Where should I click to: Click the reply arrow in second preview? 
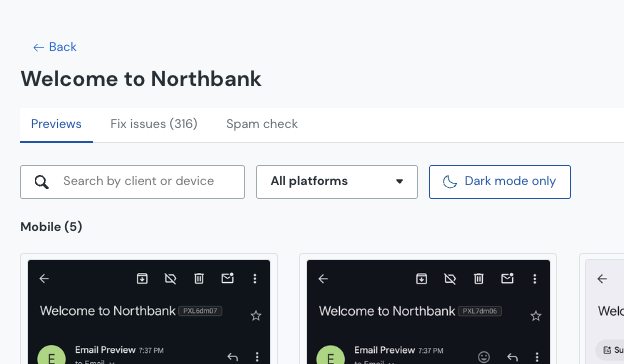pos(513,357)
